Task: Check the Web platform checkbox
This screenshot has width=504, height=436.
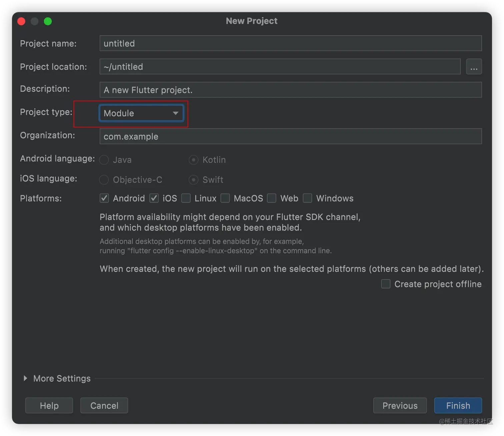Action: (x=272, y=198)
